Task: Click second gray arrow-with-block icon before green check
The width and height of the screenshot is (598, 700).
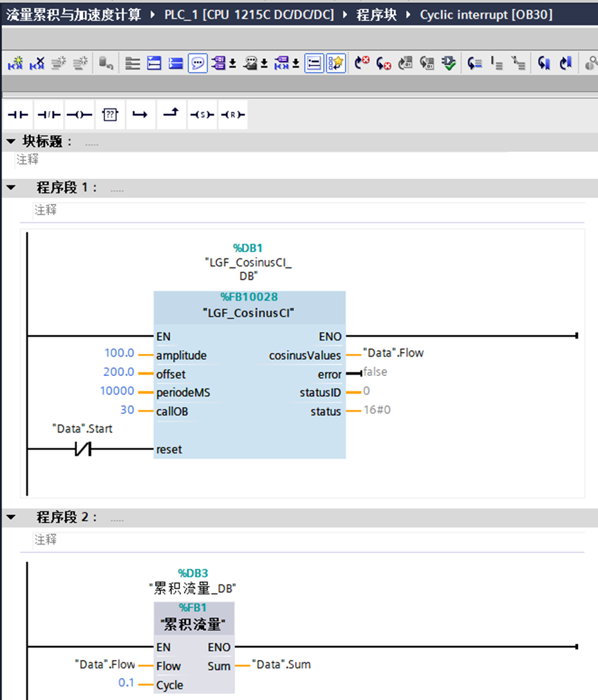Action: pyautogui.click(x=427, y=64)
